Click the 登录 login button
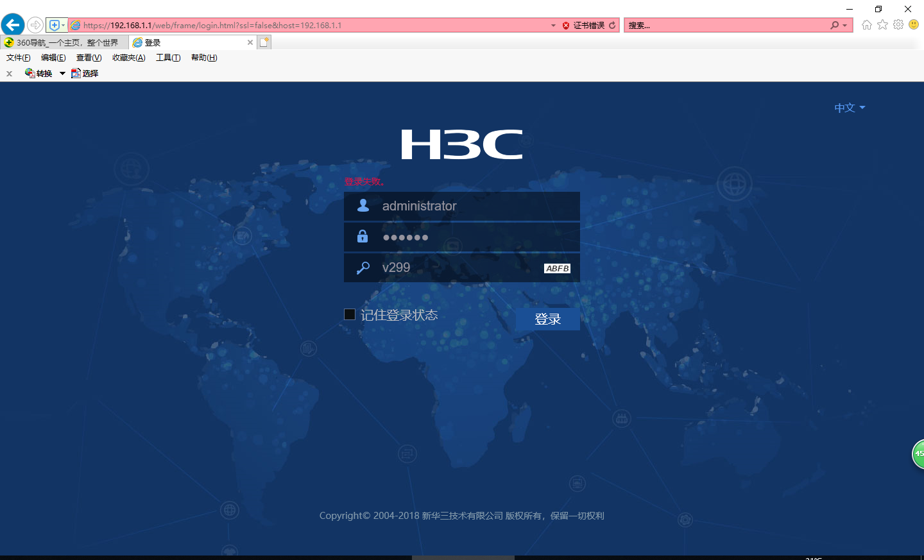Screen dimensions: 924x560 point(548,319)
